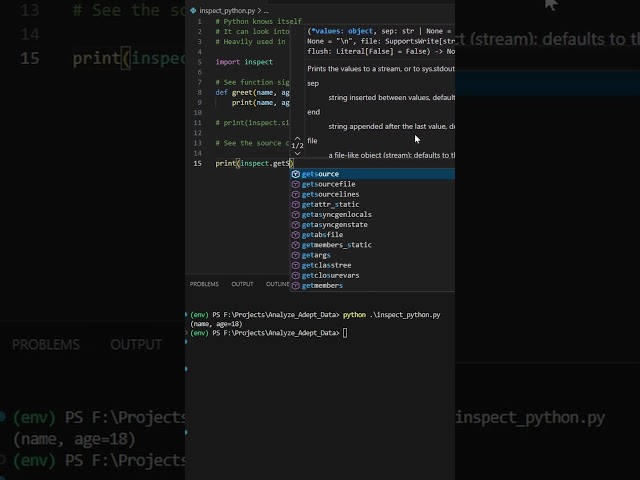The width and height of the screenshot is (640, 480).
Task: Select getabsfile suggestion
Action: [x=373, y=235]
